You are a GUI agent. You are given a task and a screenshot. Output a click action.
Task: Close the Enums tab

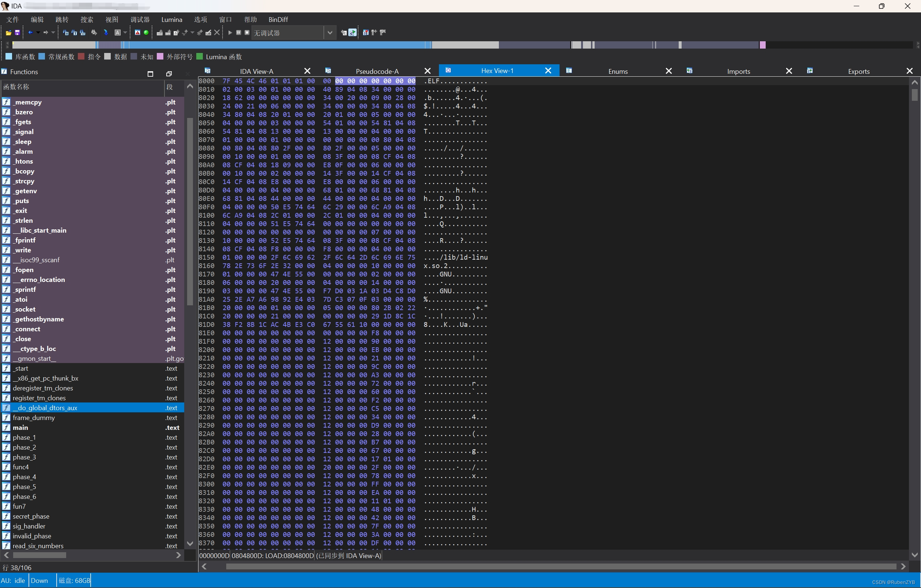(668, 71)
